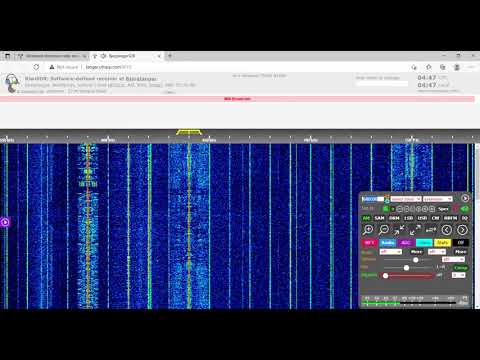Page waterfall left with circled left arrow
The width and height of the screenshot is (480, 360).
(x=447, y=229)
